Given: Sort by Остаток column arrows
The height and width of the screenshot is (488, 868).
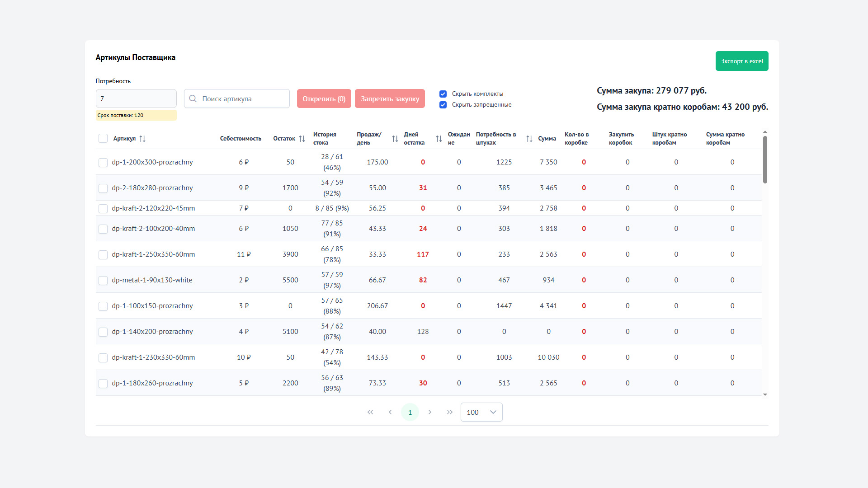Looking at the screenshot, I should coord(302,139).
